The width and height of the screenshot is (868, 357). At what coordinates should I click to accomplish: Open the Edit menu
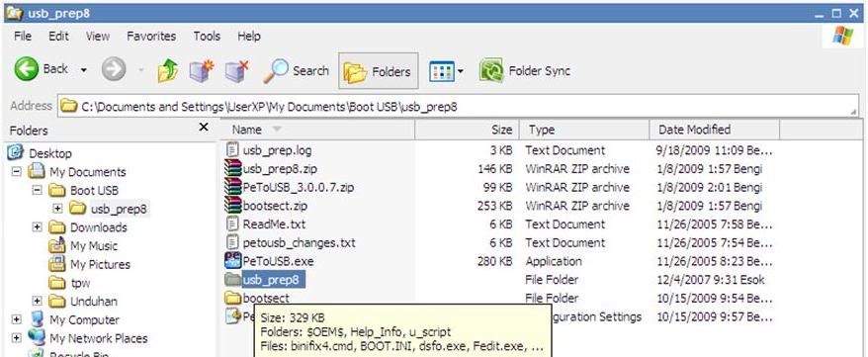coord(58,36)
